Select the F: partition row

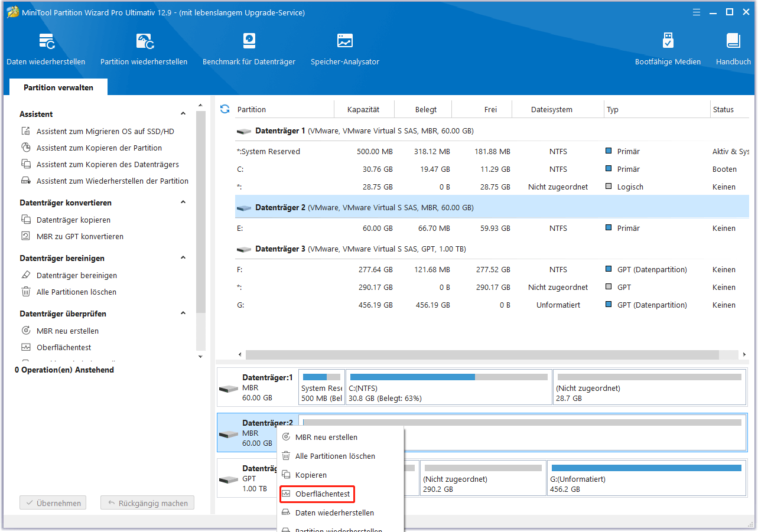(x=492, y=270)
